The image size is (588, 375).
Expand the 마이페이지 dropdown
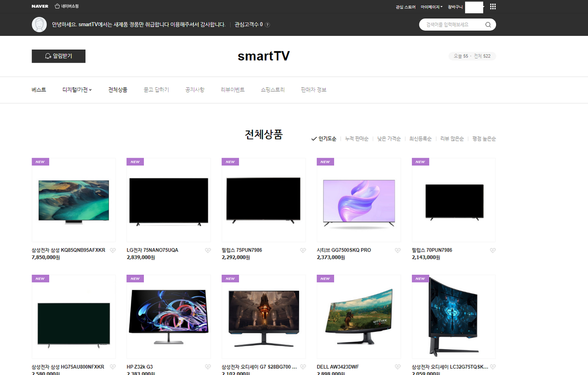pos(432,7)
